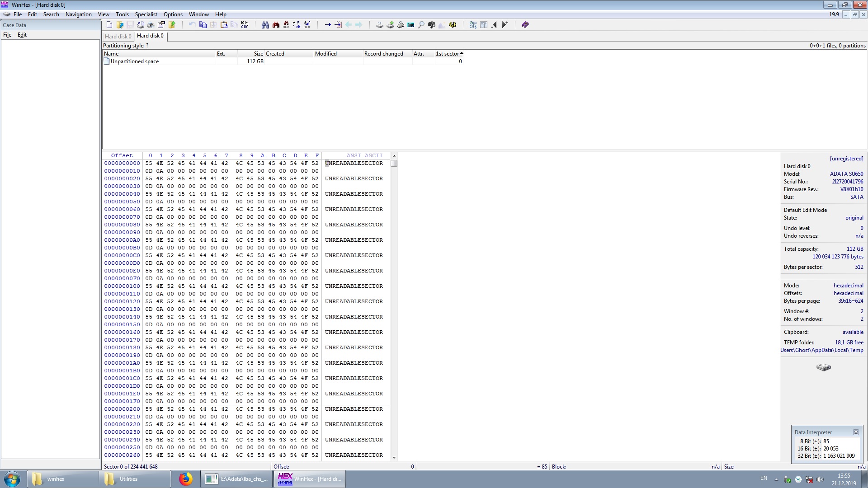Click the purple help book icon
The width and height of the screenshot is (868, 488).
point(525,25)
